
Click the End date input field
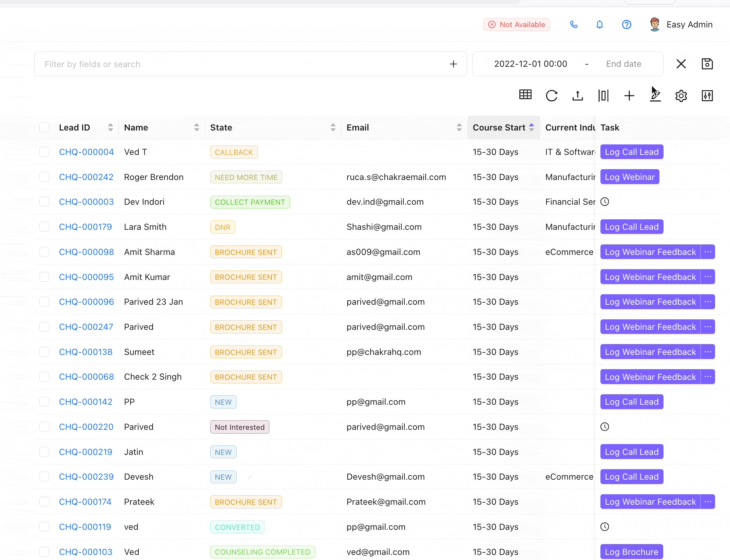pos(623,64)
